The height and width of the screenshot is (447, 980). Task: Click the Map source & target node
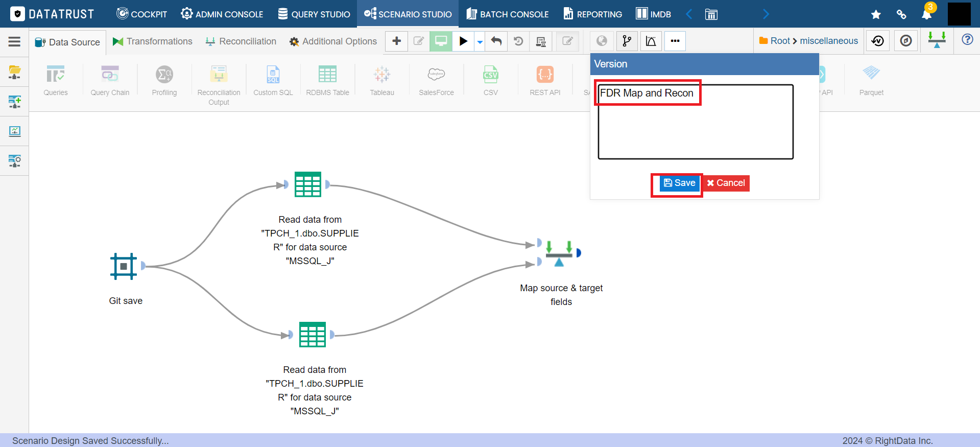pos(559,253)
